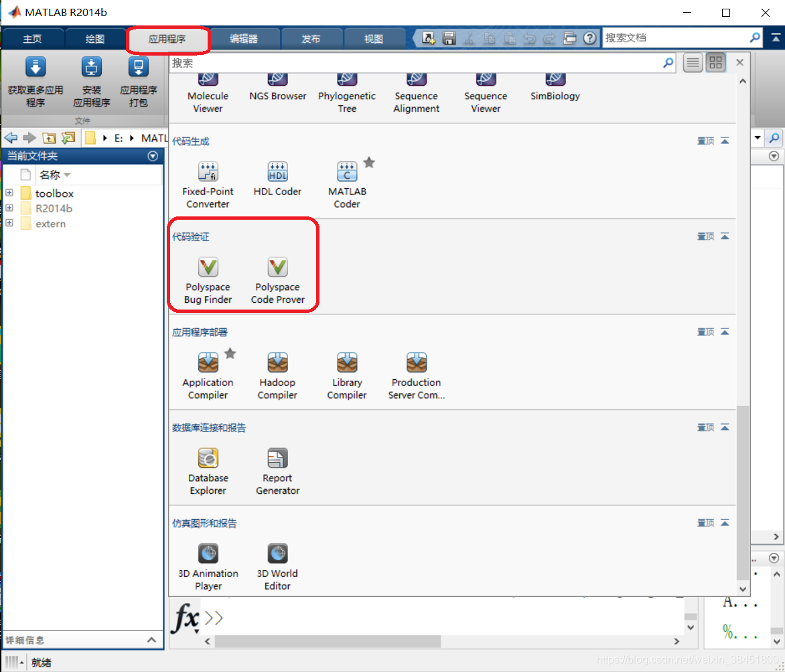This screenshot has height=672, width=785.
Task: Open the 视图 tab
Action: 374,39
